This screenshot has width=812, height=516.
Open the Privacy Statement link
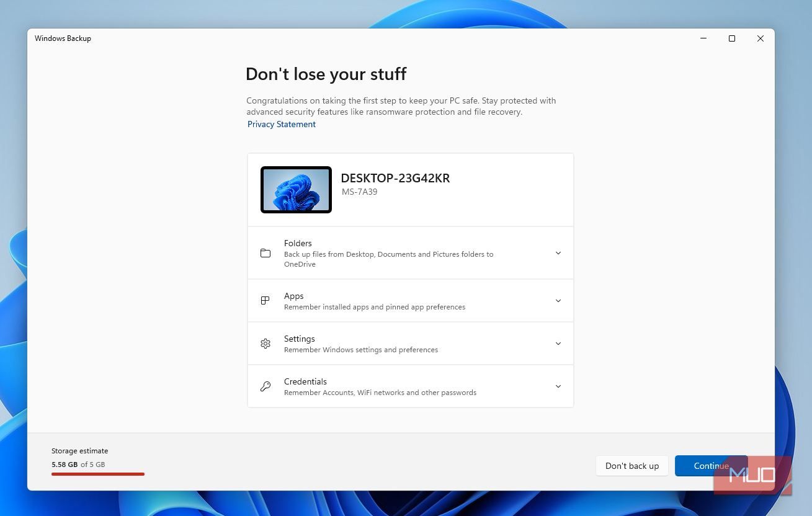[x=282, y=124]
